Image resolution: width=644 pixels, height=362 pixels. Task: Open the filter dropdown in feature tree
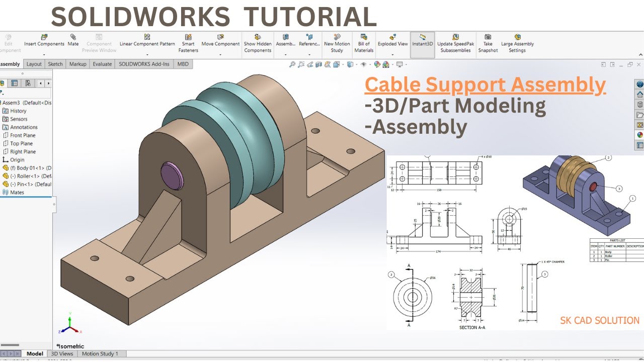pos(2,93)
